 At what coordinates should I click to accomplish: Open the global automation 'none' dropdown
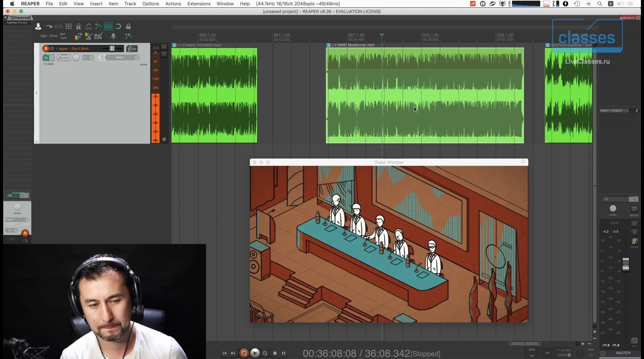[x=564, y=355]
